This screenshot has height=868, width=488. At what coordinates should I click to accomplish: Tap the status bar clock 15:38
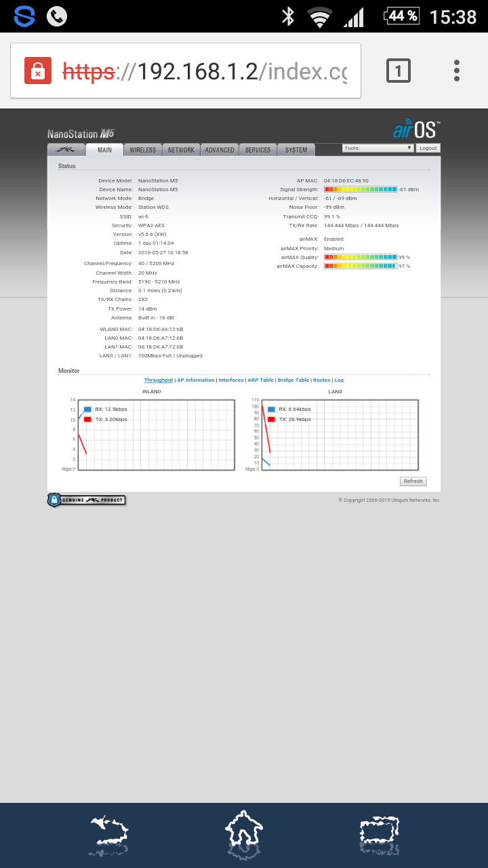[x=453, y=16]
